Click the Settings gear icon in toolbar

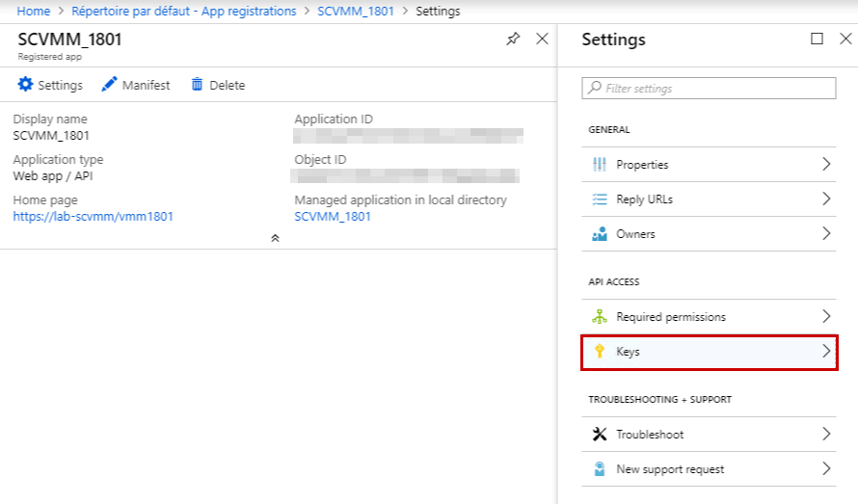pyautogui.click(x=25, y=84)
